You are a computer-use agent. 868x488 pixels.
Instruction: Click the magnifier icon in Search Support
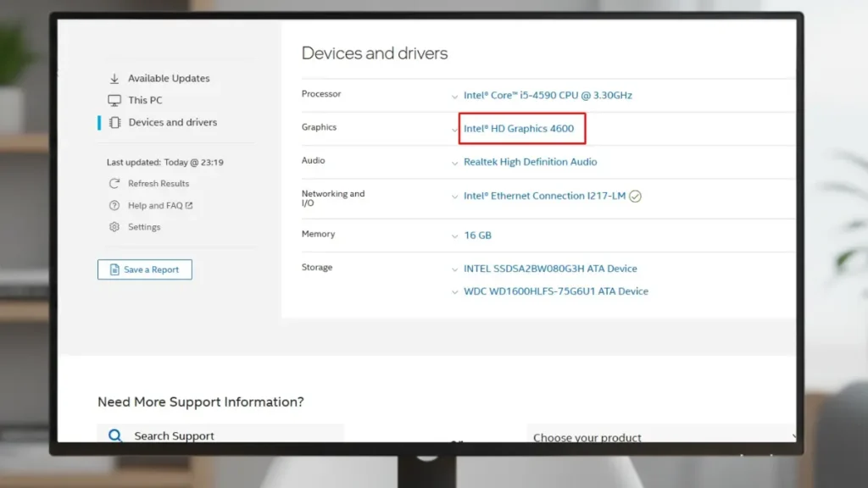114,435
